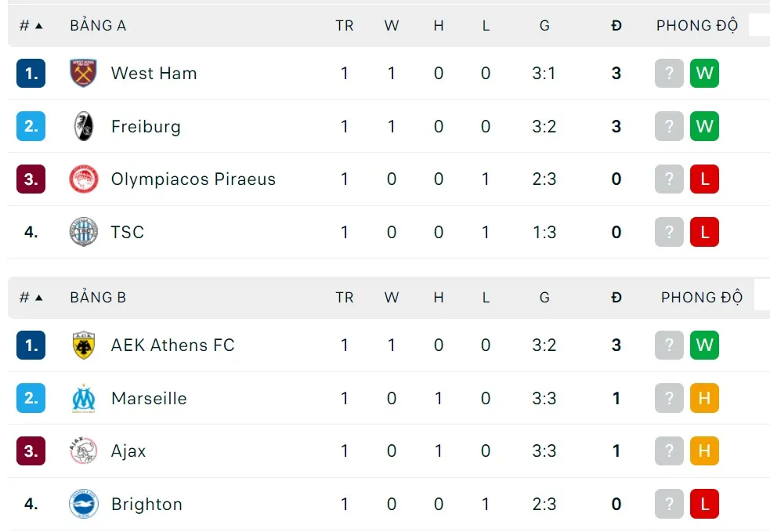Click West Ham's green W form badge

(704, 73)
